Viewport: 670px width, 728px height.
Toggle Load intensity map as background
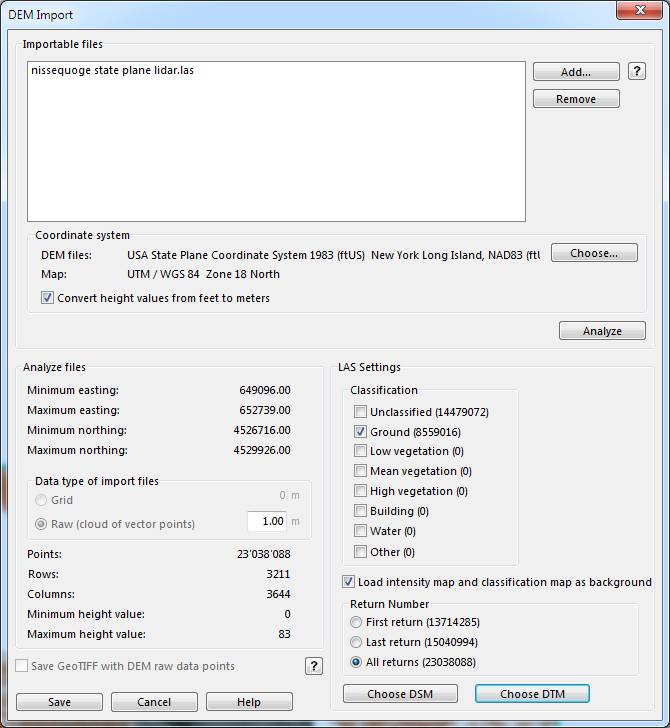click(x=348, y=582)
